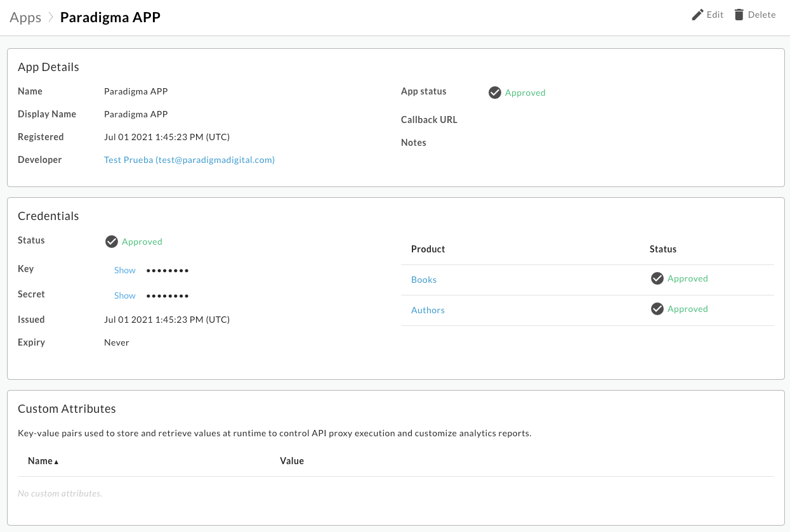This screenshot has width=790, height=532.
Task: Click the green Approved status for the app
Action: pyautogui.click(x=525, y=93)
